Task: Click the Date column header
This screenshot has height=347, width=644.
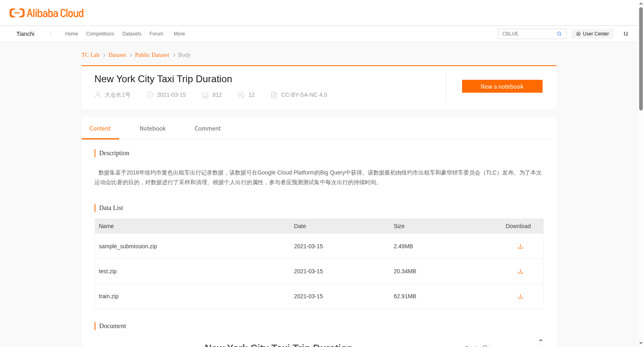Action: (x=300, y=226)
